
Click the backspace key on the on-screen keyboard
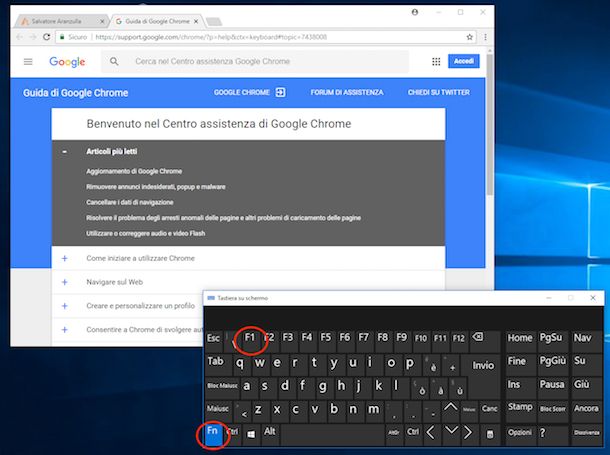(484, 341)
